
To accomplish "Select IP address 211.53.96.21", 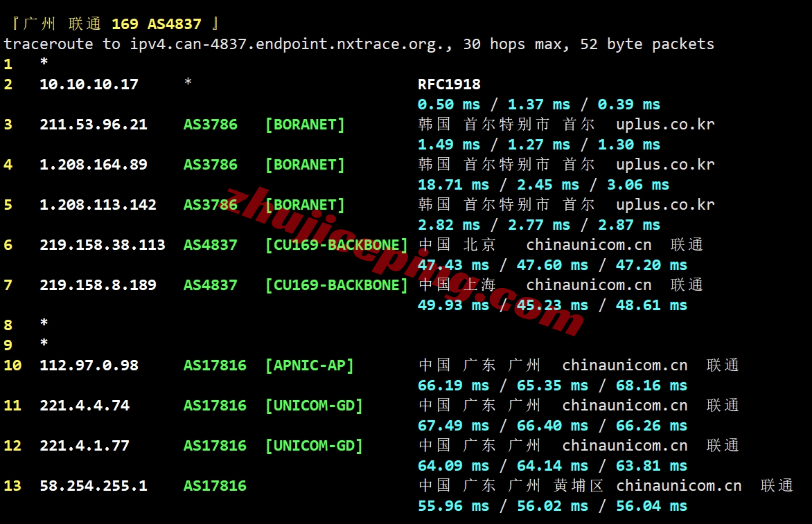I will pos(94,125).
